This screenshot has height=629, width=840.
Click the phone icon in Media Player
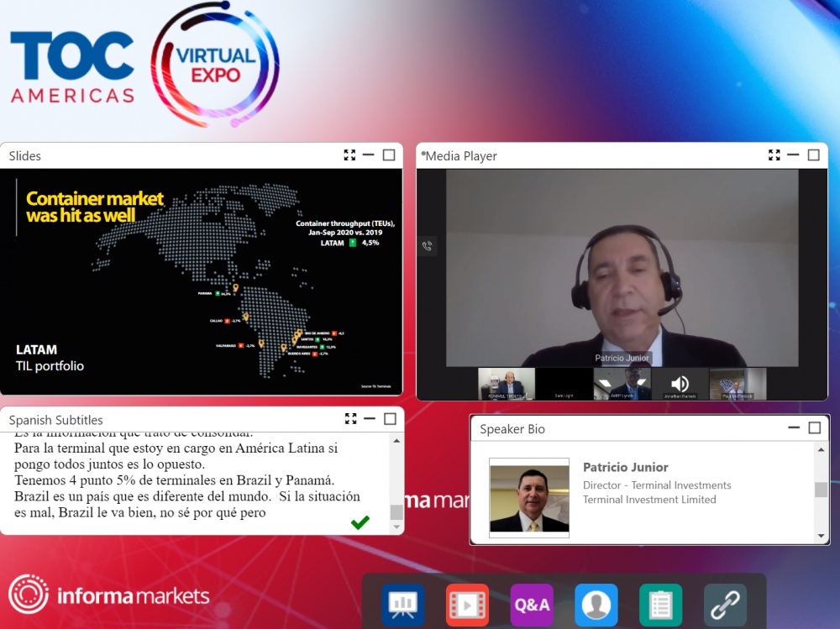[427, 246]
